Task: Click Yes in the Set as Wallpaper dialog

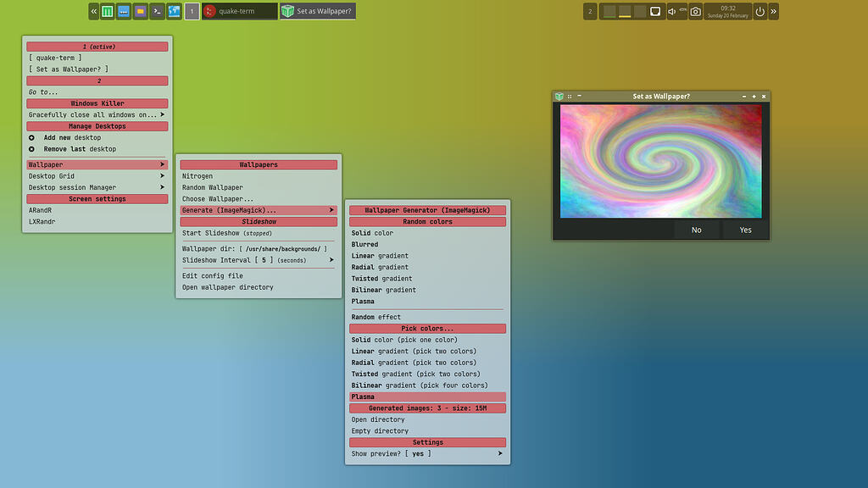Action: [x=745, y=229]
